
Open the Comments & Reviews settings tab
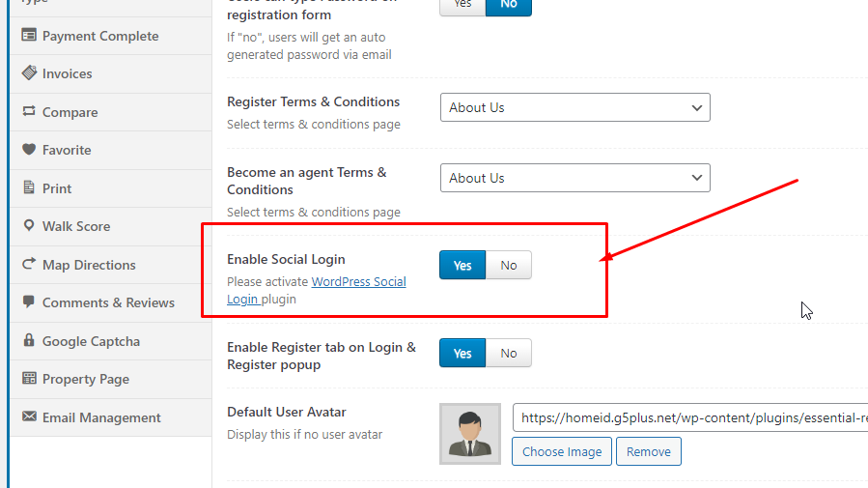(108, 302)
